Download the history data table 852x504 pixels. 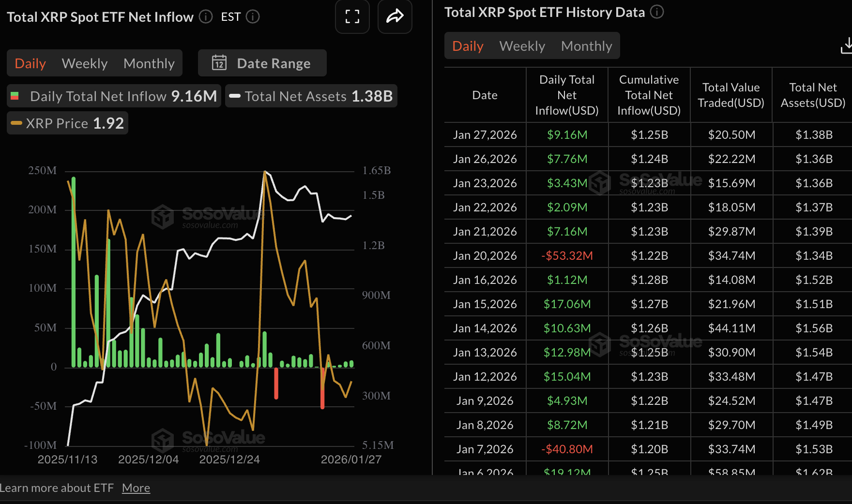pyautogui.click(x=846, y=46)
